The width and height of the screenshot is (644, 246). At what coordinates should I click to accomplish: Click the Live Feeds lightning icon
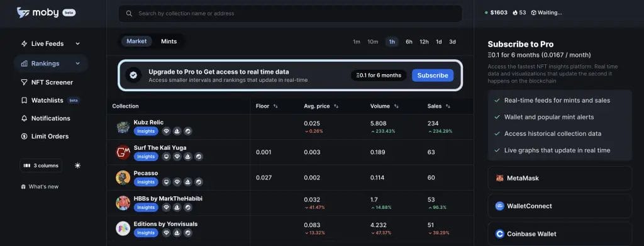[x=25, y=43]
